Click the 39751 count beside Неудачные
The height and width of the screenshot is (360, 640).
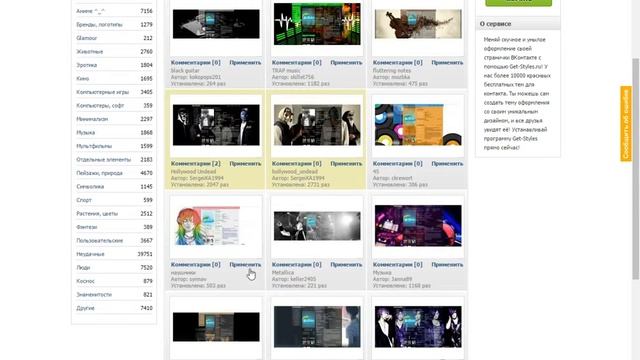tap(145, 253)
